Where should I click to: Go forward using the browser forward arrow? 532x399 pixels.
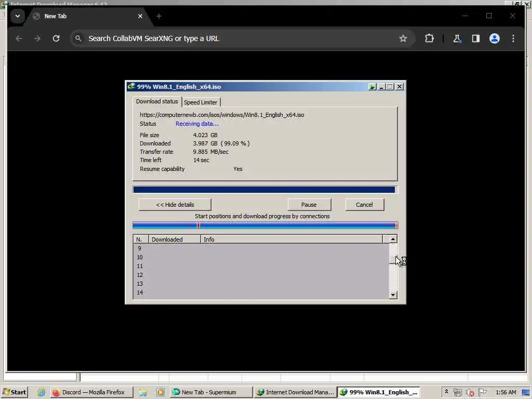click(37, 38)
